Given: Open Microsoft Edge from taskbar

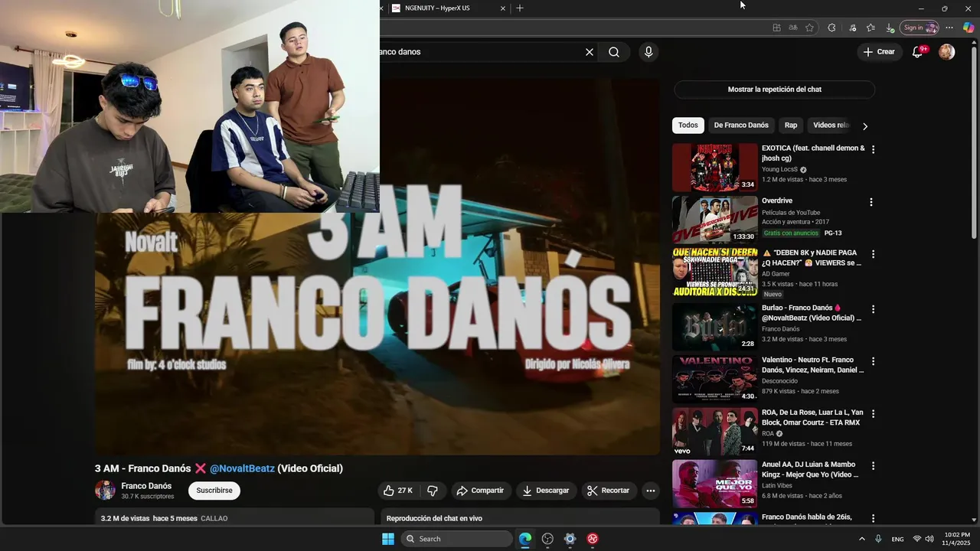Looking at the screenshot, I should pyautogui.click(x=525, y=539).
